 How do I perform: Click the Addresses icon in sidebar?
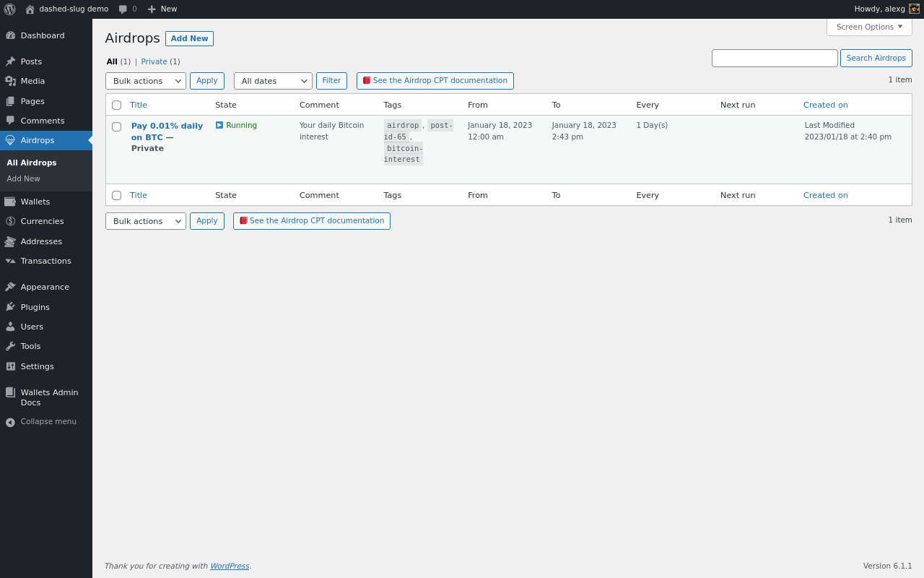pyautogui.click(x=10, y=241)
